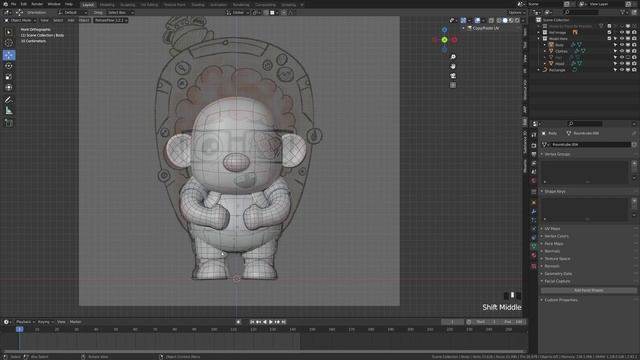
Task: Click the timeline Play button
Action: pyautogui.click(x=271, y=322)
